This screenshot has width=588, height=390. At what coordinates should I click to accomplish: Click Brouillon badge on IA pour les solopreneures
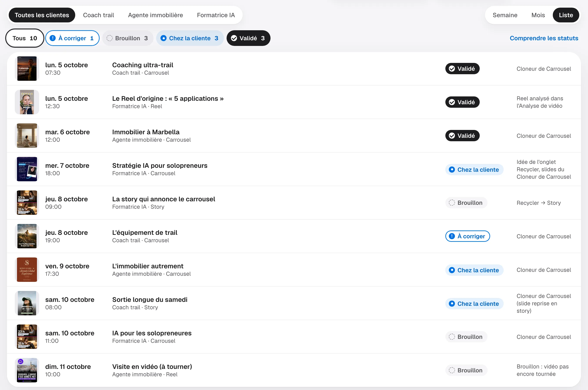pos(466,337)
